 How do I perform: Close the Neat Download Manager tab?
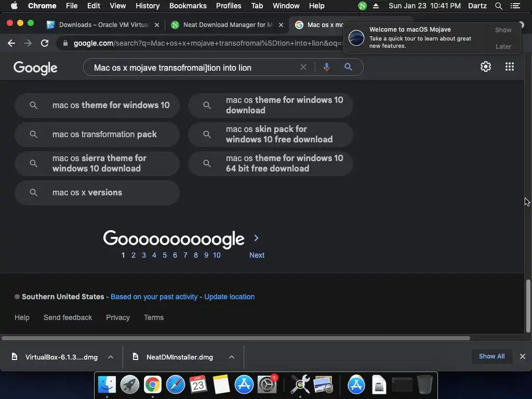coord(281,25)
